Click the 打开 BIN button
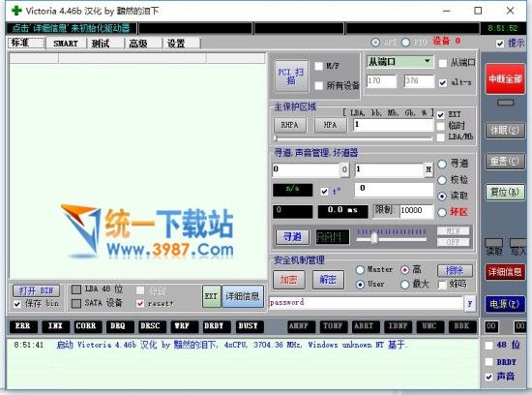This screenshot has height=395, width=532. tap(36, 290)
